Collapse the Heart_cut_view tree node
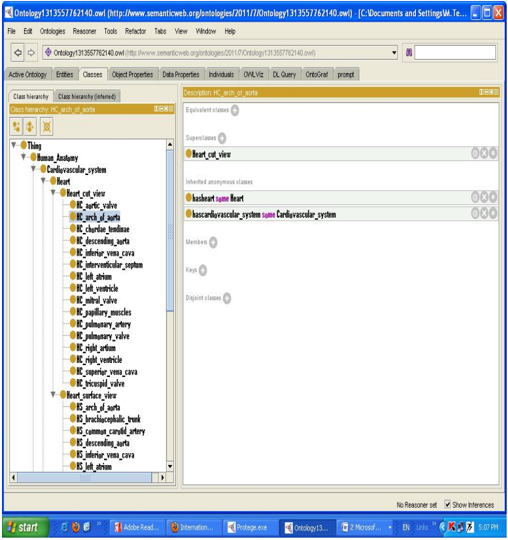Viewport: 508px width, 540px height. 53,193
